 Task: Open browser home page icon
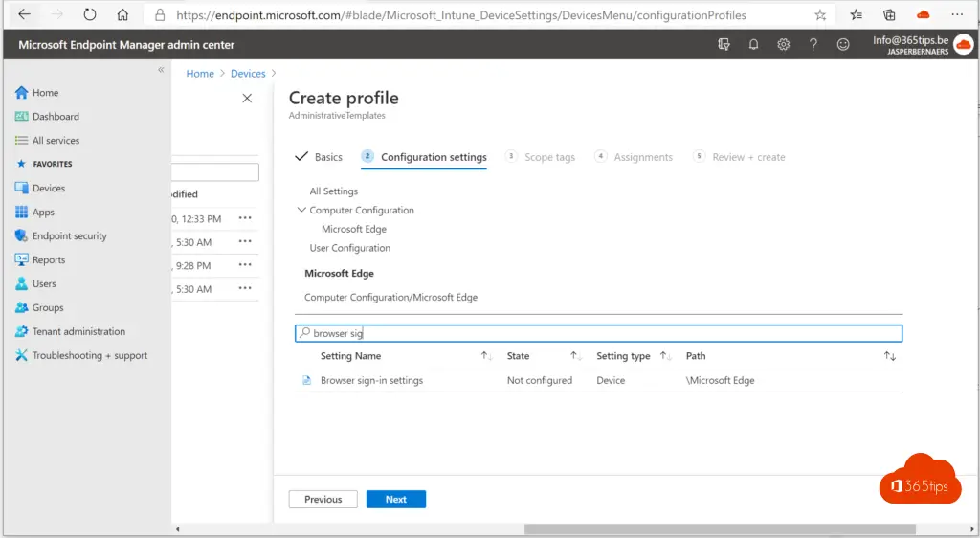[x=122, y=14]
